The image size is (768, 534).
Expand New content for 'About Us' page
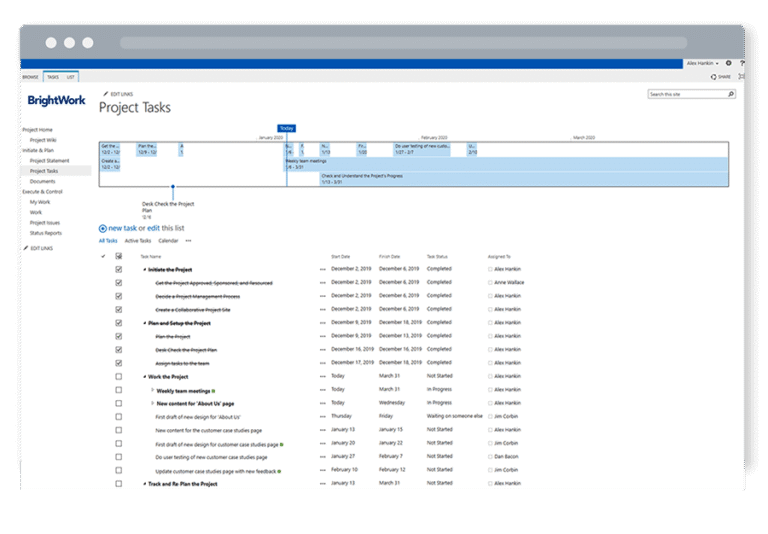tap(152, 403)
